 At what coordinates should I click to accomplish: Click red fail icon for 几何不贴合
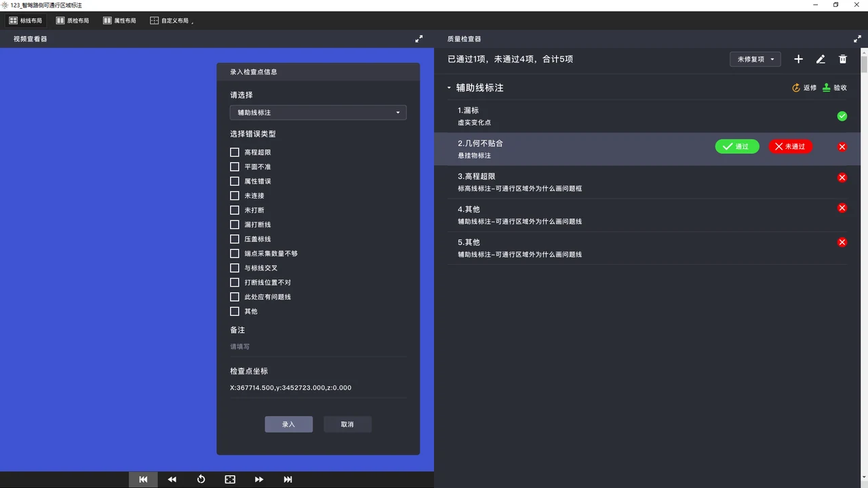pos(842,146)
